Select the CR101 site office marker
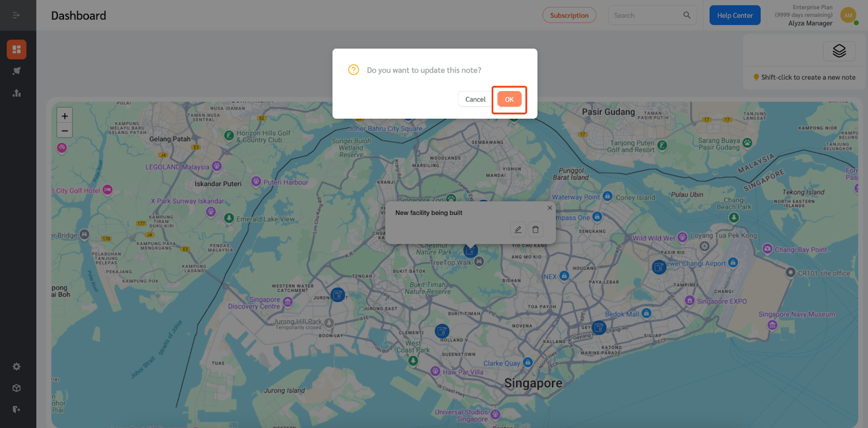The height and width of the screenshot is (428, 868). click(x=790, y=272)
